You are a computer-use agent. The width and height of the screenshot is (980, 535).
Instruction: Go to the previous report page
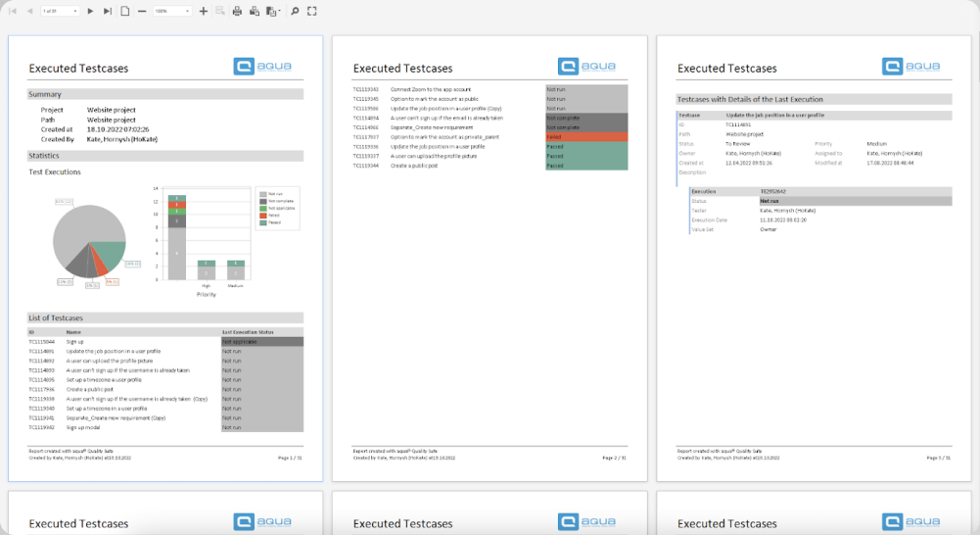pyautogui.click(x=29, y=11)
